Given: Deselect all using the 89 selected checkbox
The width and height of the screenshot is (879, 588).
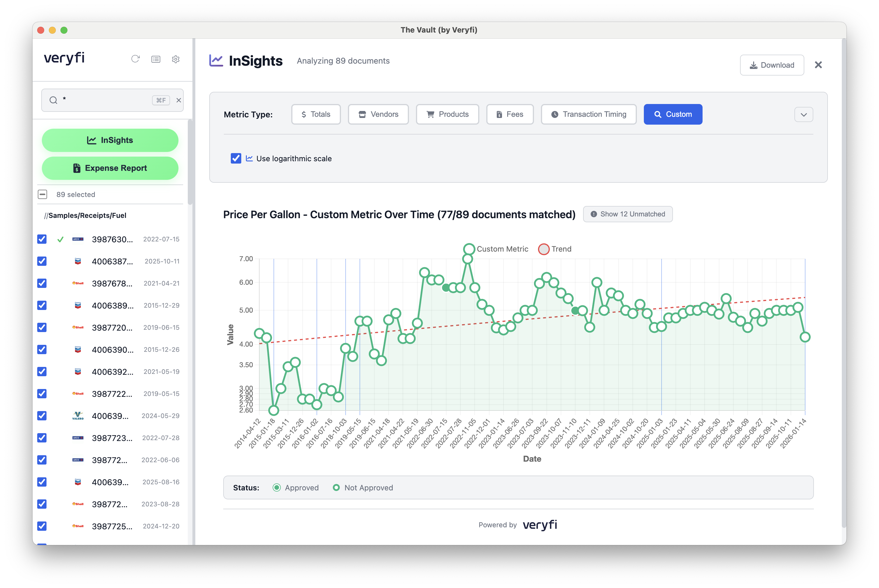Looking at the screenshot, I should (42, 194).
